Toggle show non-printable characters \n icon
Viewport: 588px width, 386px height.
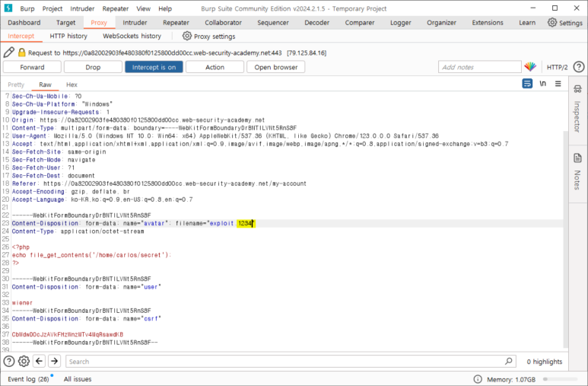tap(542, 83)
